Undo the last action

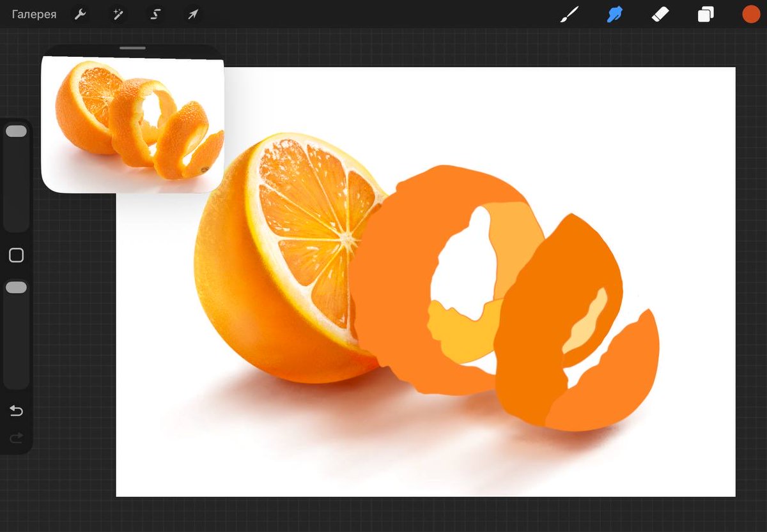pyautogui.click(x=16, y=411)
